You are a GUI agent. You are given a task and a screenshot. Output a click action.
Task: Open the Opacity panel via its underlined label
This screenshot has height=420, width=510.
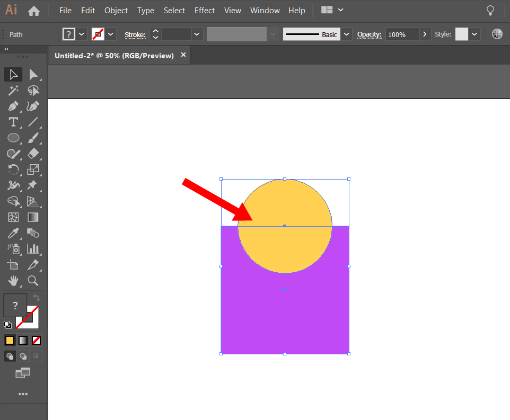370,34
